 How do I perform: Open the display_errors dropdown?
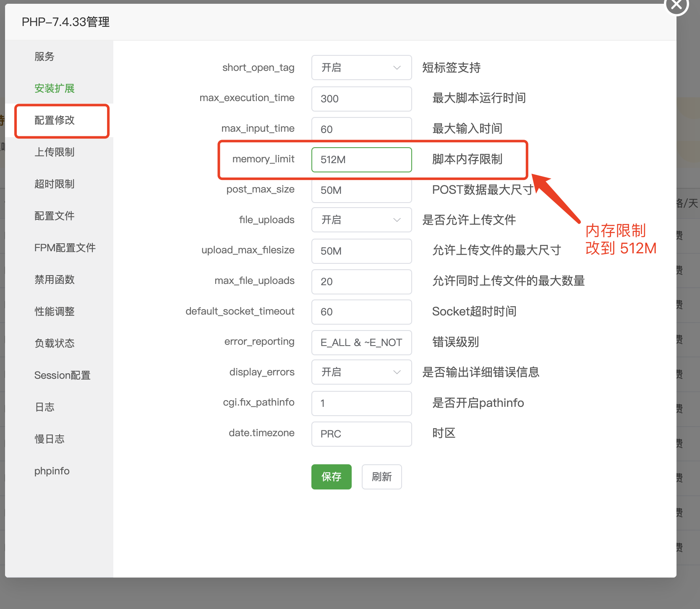pos(361,372)
